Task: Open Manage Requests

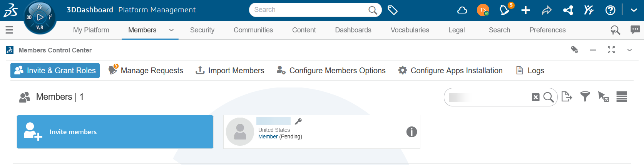Action: (146, 71)
